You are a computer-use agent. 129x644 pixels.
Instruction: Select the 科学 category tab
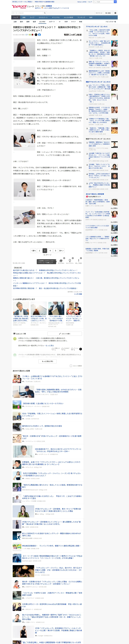[66, 22]
